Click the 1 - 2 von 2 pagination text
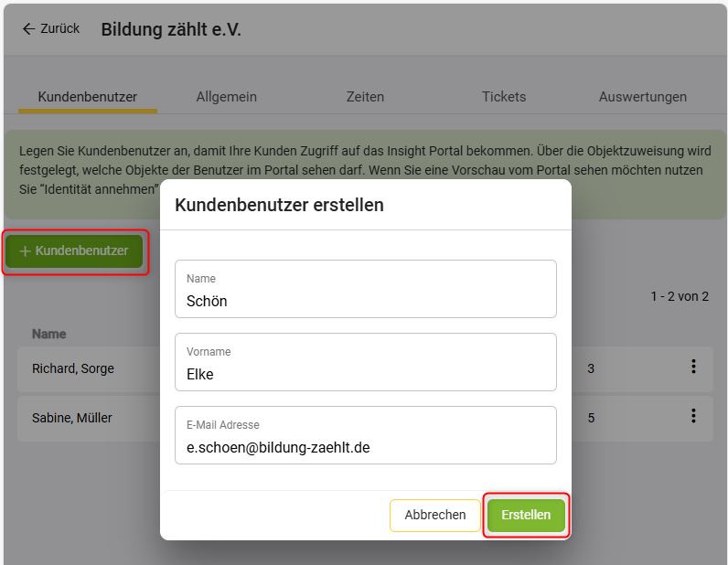 tap(680, 296)
